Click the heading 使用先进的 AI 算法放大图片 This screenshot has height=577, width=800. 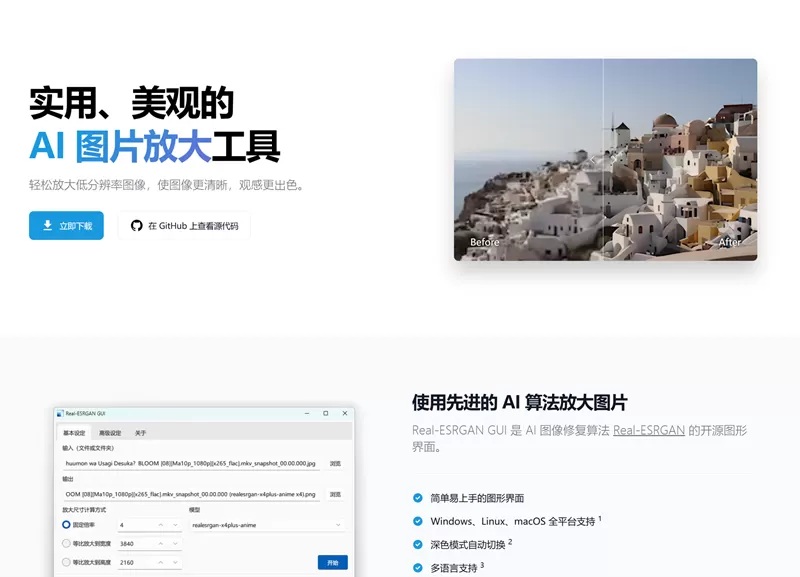point(519,403)
